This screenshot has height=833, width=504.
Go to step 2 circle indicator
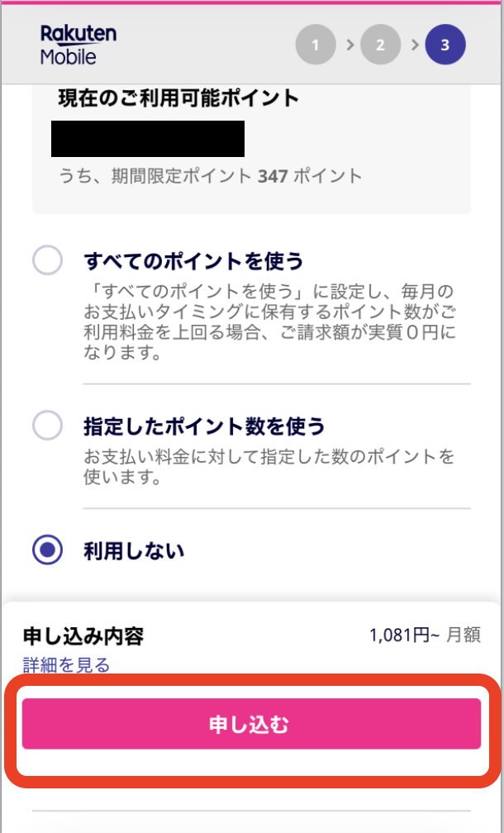point(380,45)
